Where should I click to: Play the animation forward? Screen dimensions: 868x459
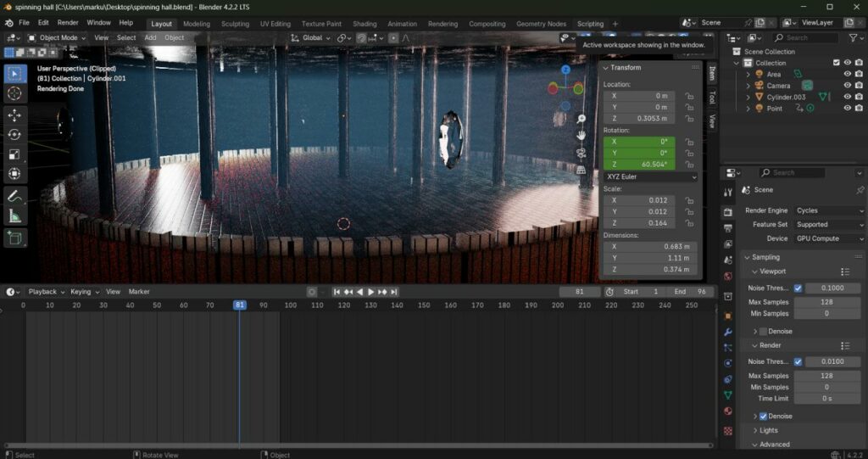371,292
